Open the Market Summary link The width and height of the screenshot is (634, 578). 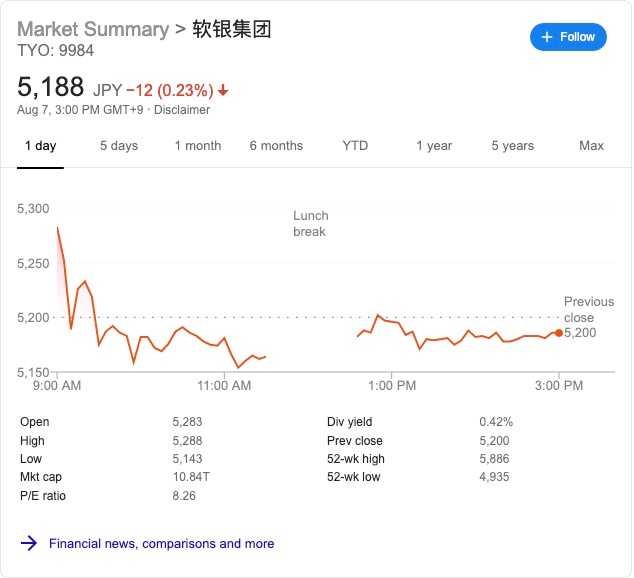[x=93, y=29]
